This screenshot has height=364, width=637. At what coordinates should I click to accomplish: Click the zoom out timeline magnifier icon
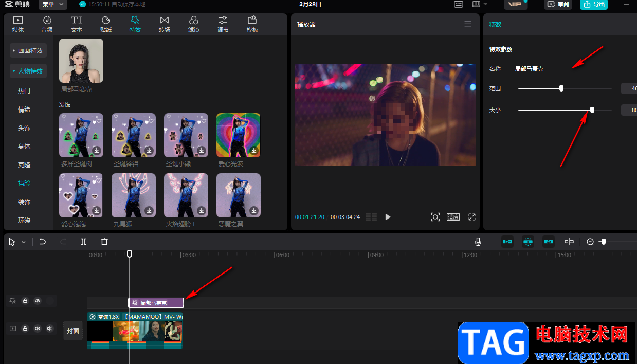coord(590,242)
